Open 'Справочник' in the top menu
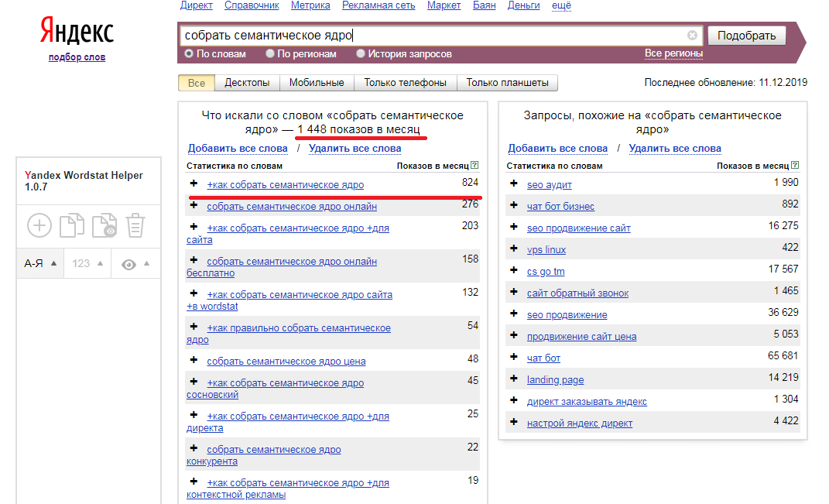The image size is (829, 504). [252, 5]
